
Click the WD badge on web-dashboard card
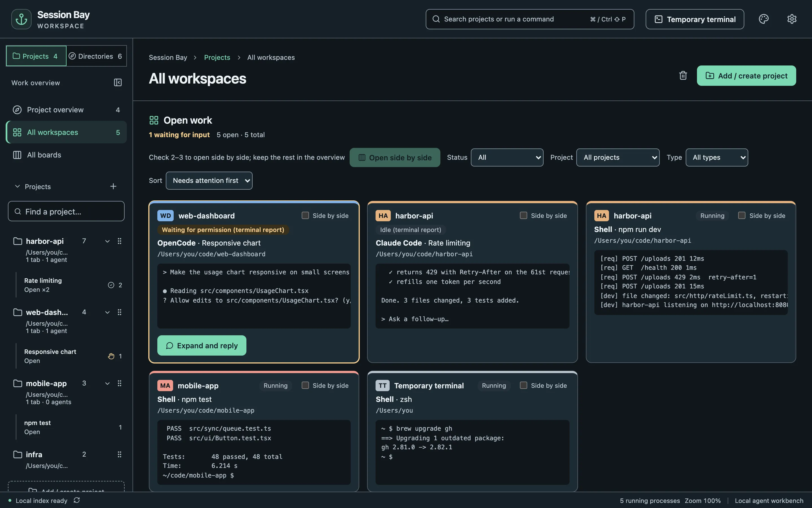[x=166, y=216]
